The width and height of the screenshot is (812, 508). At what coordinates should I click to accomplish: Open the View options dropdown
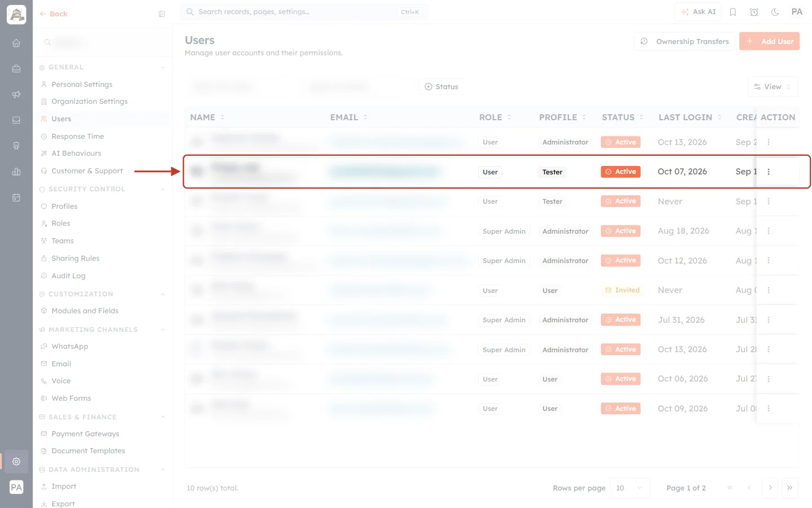pyautogui.click(x=773, y=87)
